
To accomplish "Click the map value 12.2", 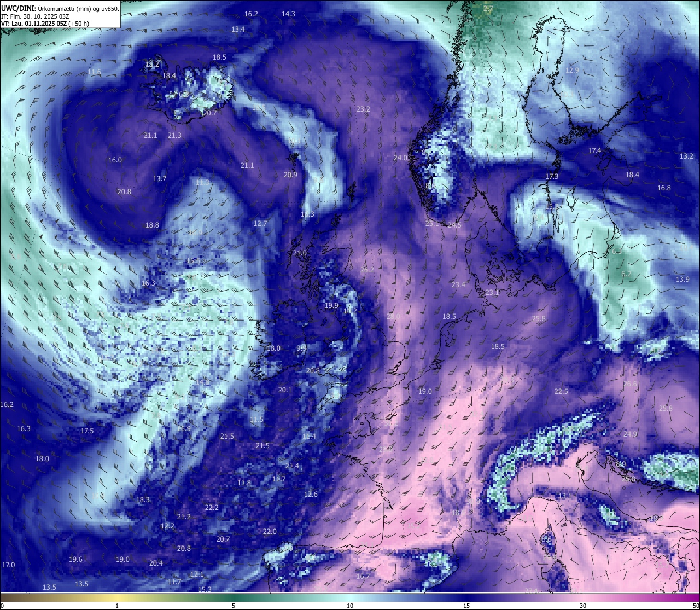I will click(x=167, y=526).
